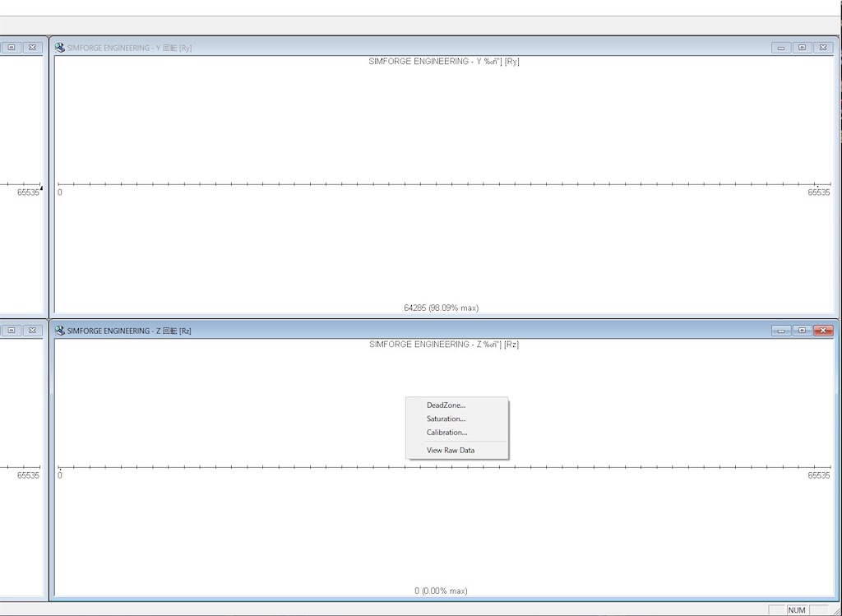Click the Rz chart heading above the axis
Viewport: 842px width, 616px height.
pos(444,345)
